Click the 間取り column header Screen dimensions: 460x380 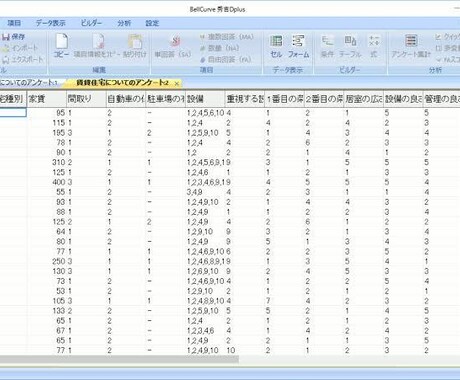[86, 99]
